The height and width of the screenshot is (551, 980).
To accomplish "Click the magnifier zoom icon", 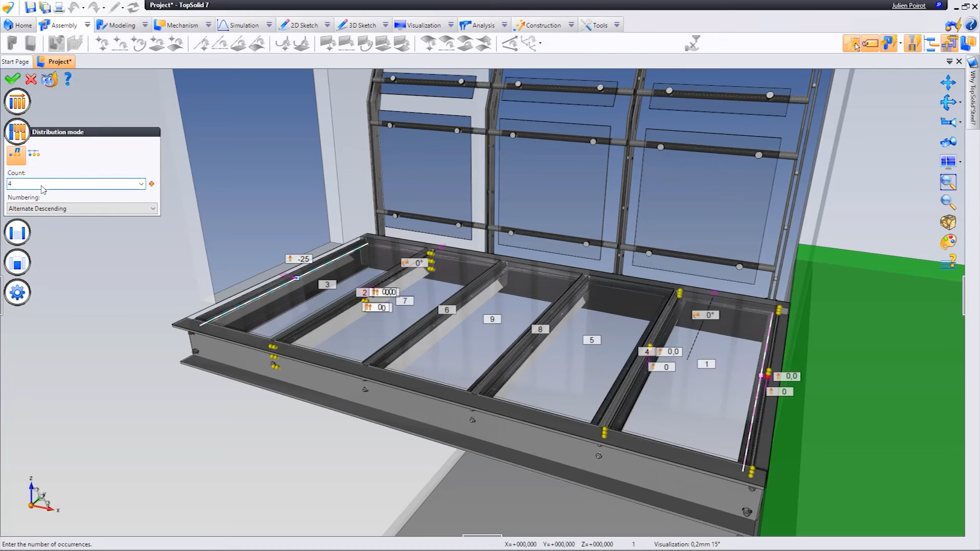I will [x=948, y=202].
